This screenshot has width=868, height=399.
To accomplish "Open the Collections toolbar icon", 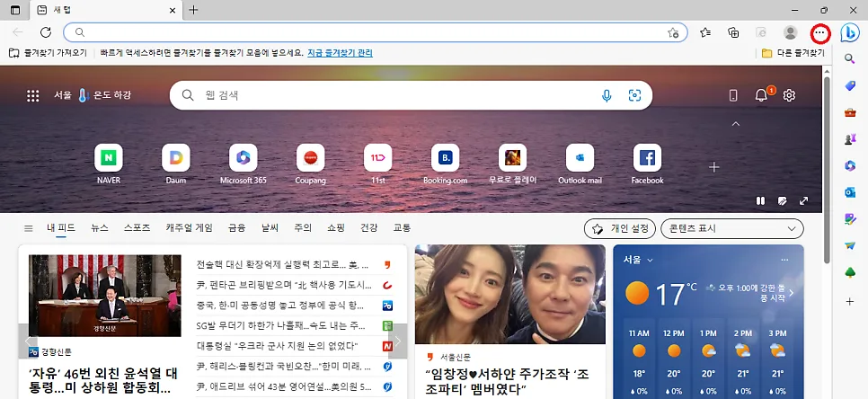I will 733,32.
